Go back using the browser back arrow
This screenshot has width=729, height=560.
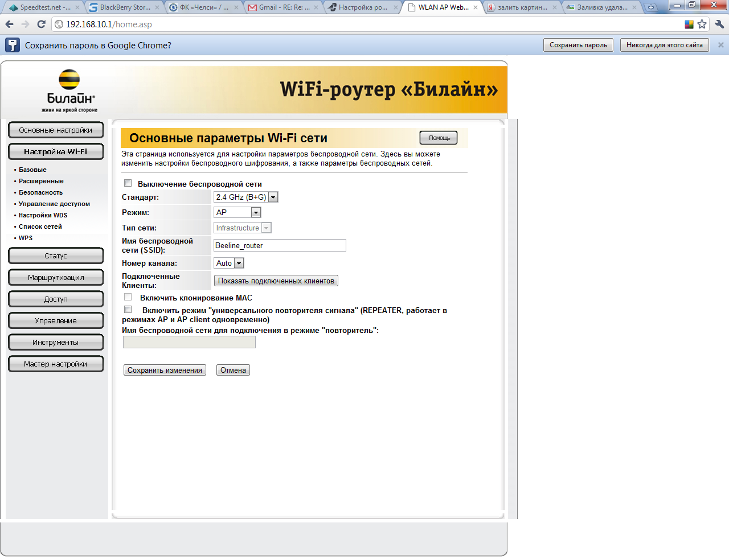click(x=10, y=24)
